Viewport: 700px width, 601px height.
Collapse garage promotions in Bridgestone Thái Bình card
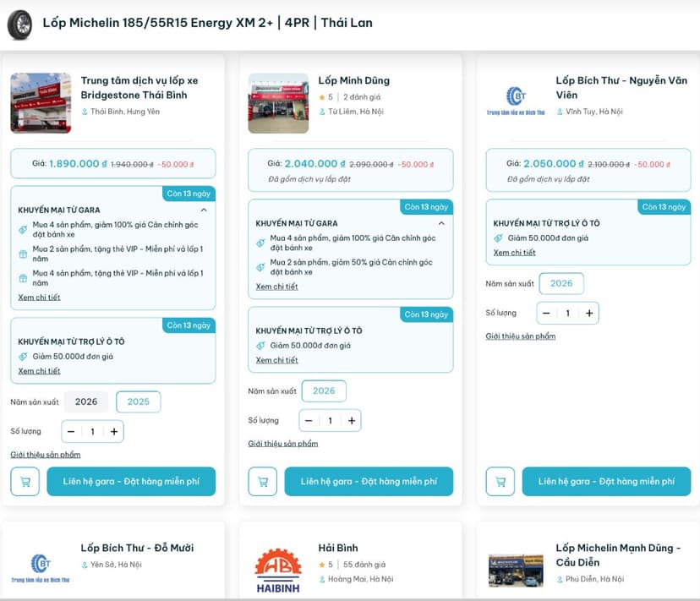[204, 210]
